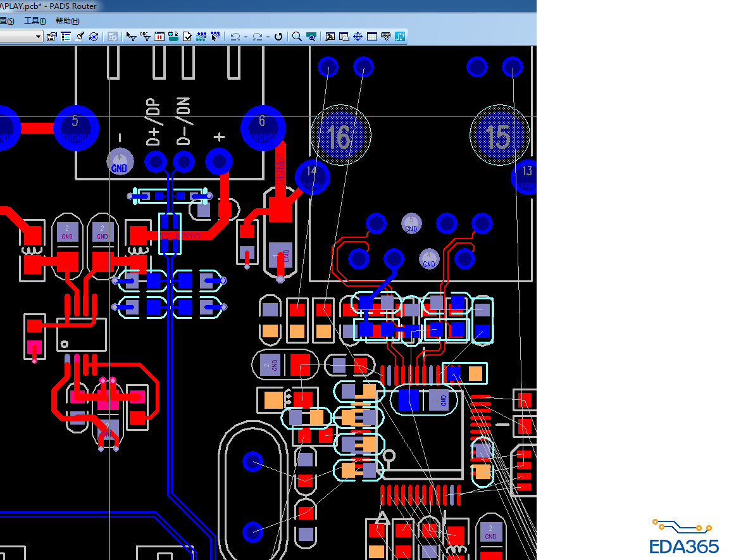Open the DRC Filter toolbar icon
The image size is (729, 560).
(x=145, y=36)
